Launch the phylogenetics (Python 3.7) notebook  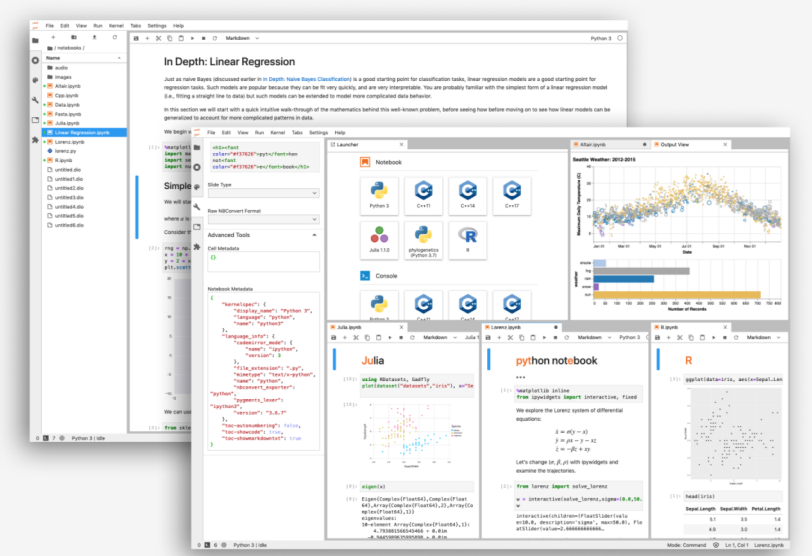pos(424,240)
